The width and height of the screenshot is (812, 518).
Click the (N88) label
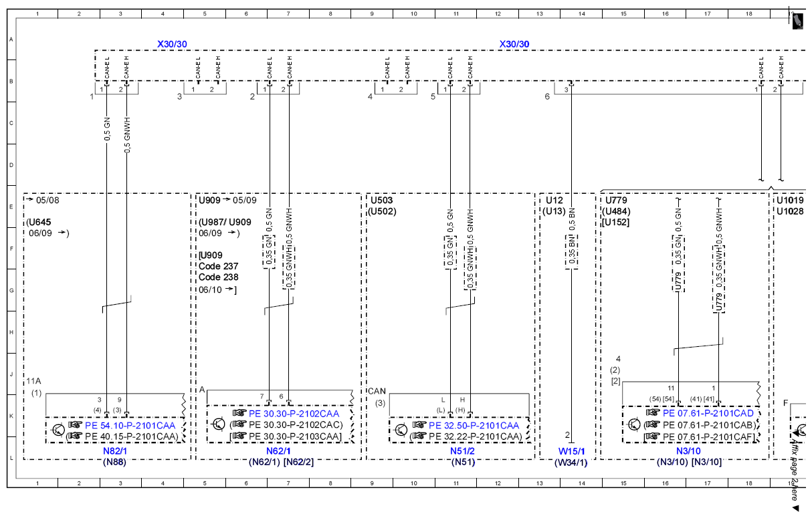click(114, 462)
